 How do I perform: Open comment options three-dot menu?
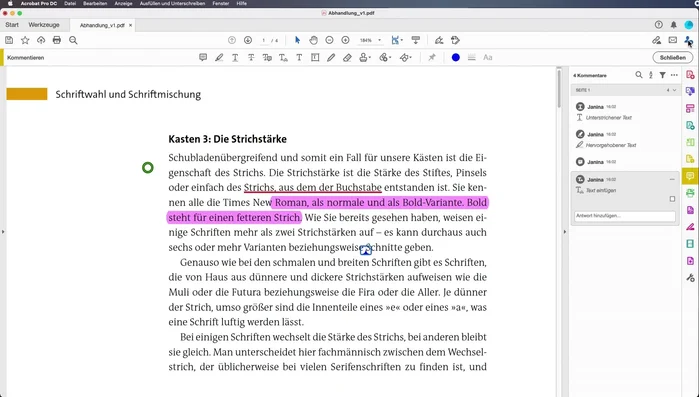[x=674, y=75]
